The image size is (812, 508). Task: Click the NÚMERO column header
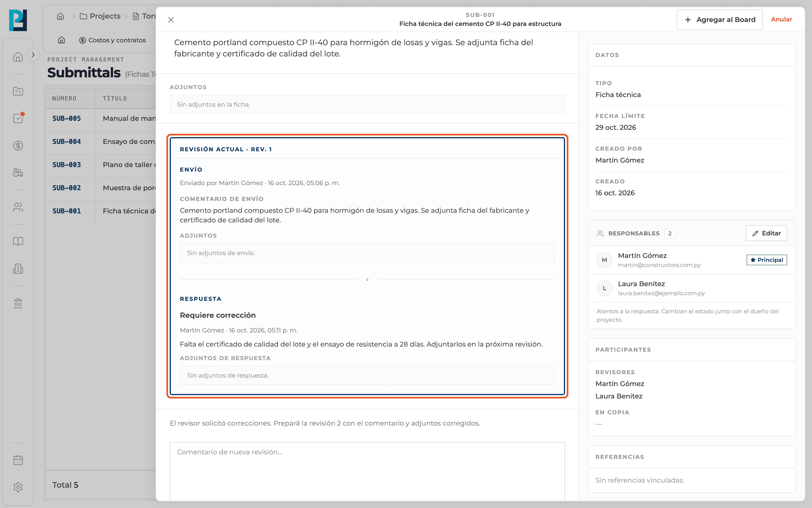[64, 98]
